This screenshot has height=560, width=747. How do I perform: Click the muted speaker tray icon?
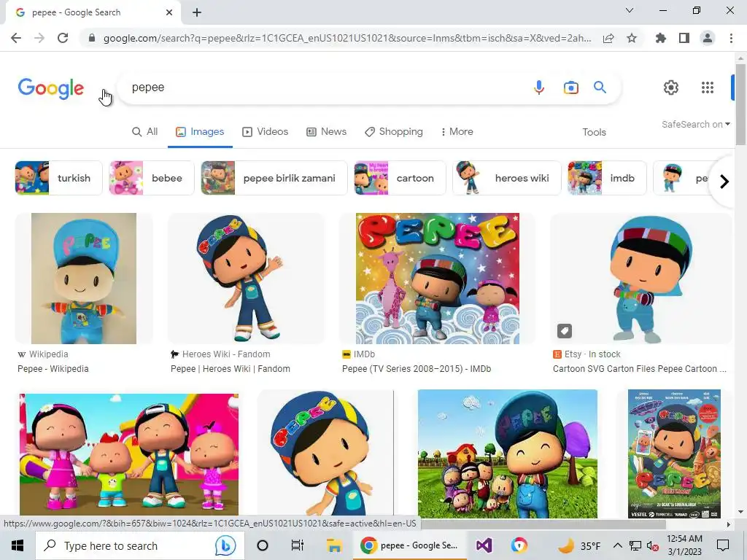click(x=653, y=546)
